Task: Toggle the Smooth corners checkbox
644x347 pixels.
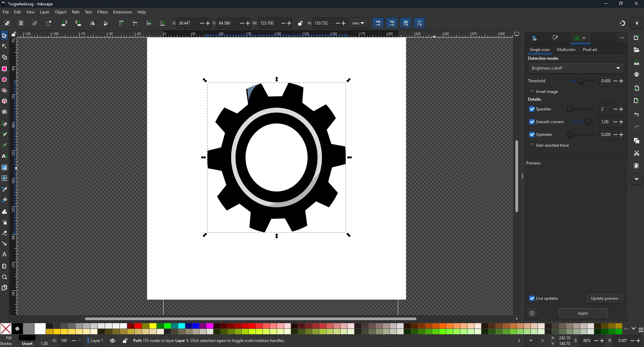Action: [x=532, y=122]
